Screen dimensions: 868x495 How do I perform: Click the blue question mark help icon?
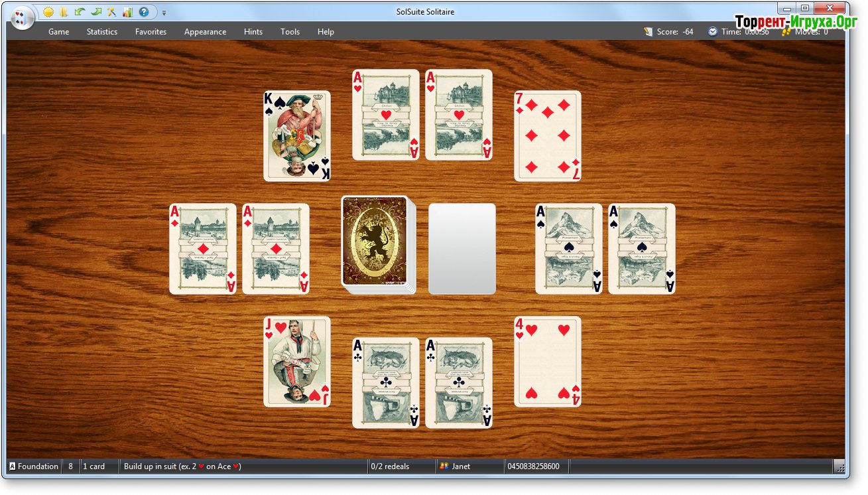click(143, 12)
